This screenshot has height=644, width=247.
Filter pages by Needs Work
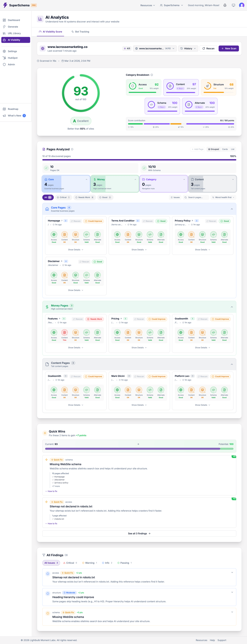pyautogui.click(x=84, y=197)
